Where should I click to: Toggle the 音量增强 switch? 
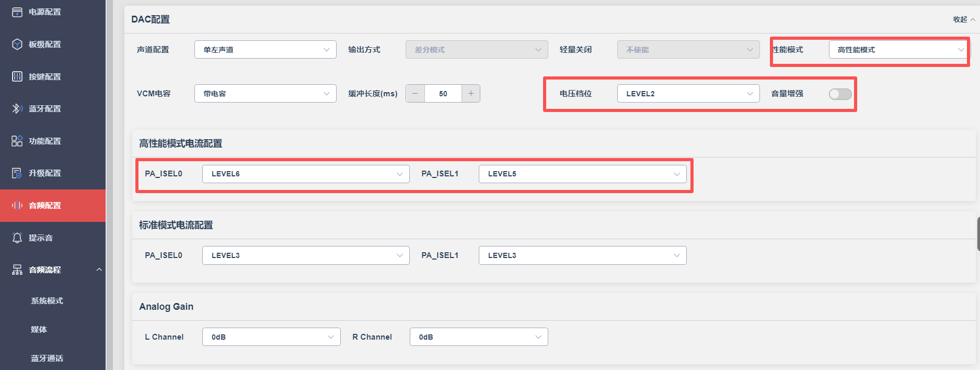click(x=840, y=94)
